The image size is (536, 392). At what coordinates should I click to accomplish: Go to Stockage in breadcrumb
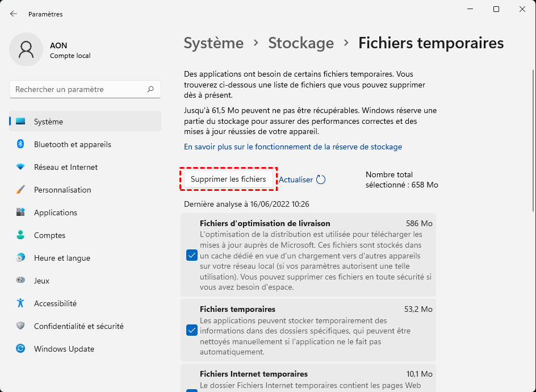pyautogui.click(x=301, y=43)
